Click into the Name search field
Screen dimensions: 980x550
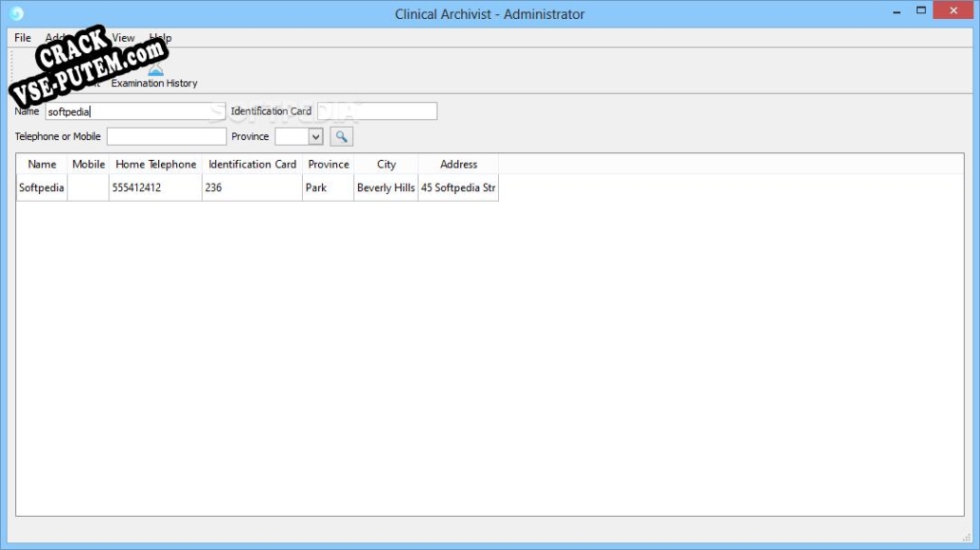click(128, 111)
